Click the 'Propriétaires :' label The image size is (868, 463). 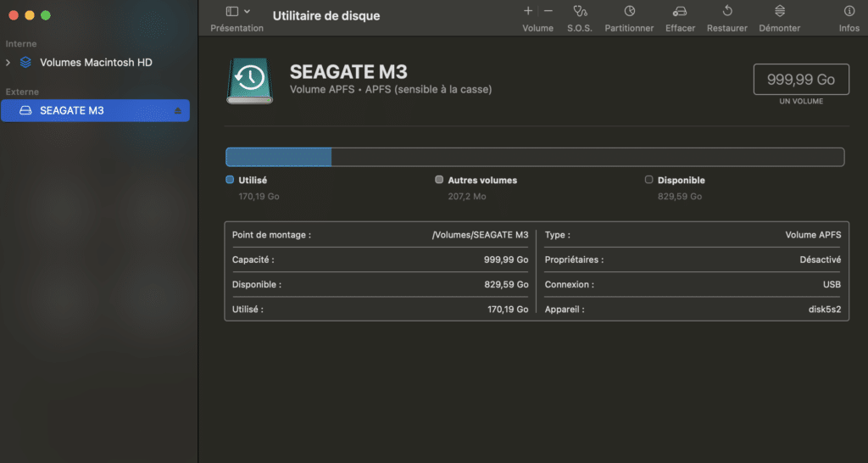[x=574, y=259]
